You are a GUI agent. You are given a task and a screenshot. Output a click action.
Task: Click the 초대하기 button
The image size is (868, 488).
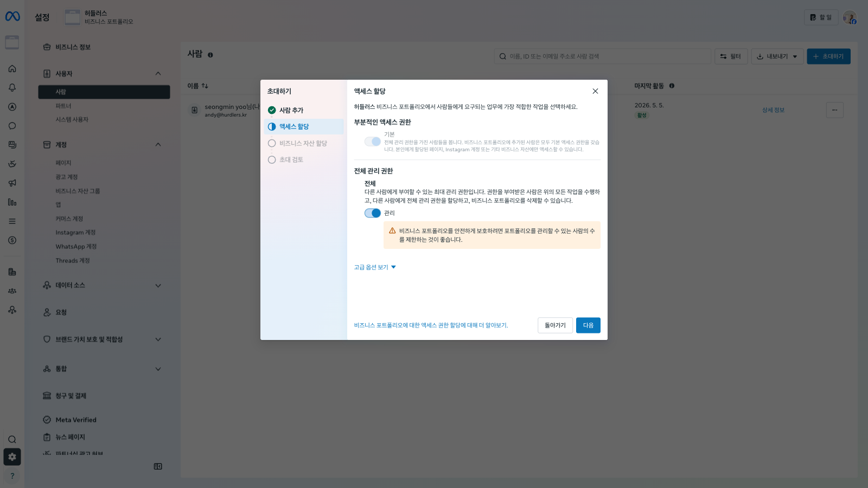(x=828, y=56)
